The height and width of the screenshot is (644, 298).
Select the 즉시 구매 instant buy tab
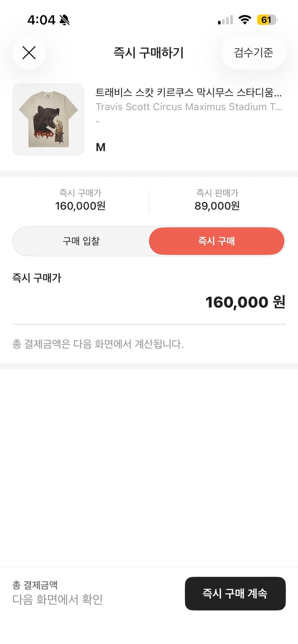(x=216, y=241)
